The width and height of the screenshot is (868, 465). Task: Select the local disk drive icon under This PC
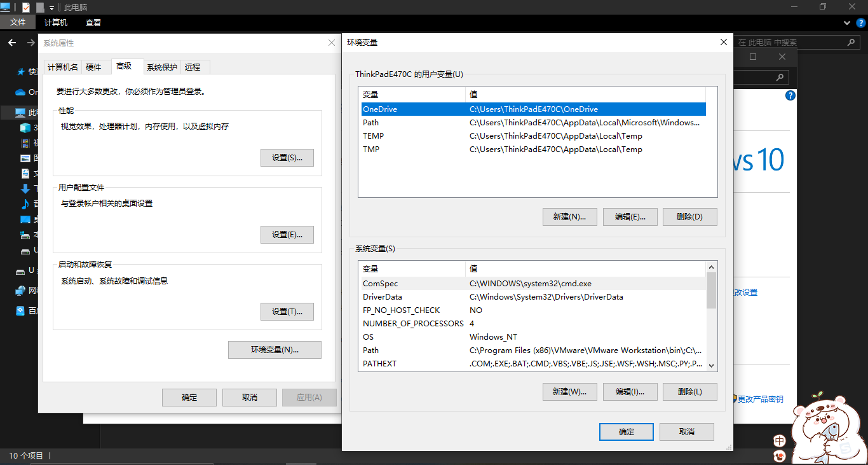point(25,235)
